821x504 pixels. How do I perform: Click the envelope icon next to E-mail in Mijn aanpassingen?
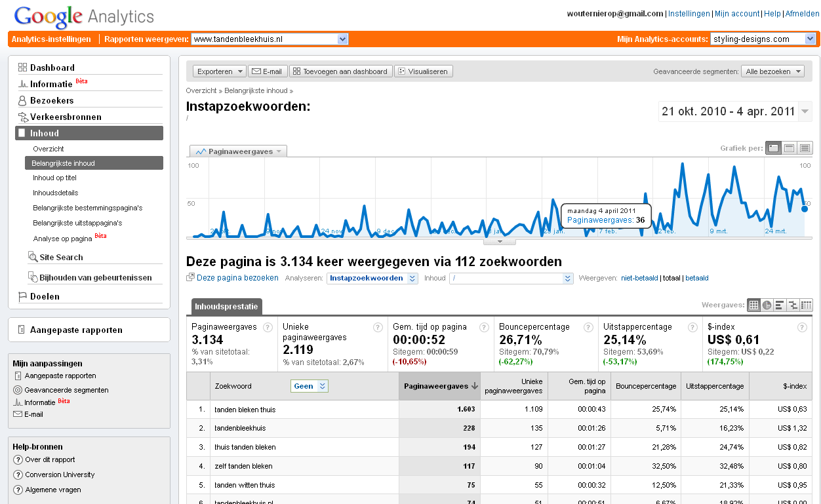(18, 414)
